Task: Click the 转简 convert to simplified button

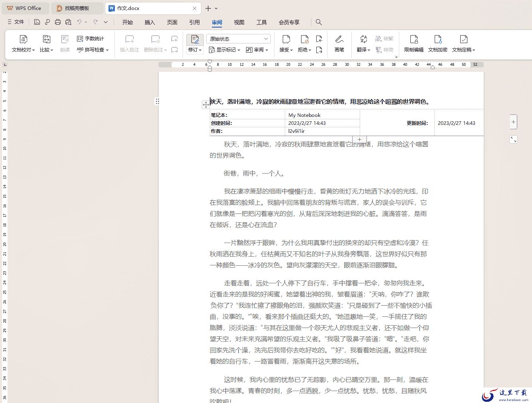Action: coord(384,50)
